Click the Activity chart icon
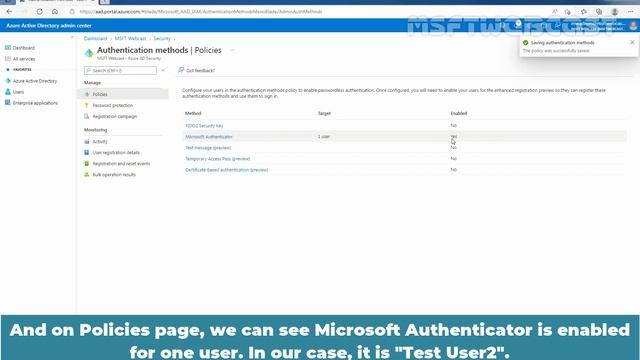Screen dimensions: 640x360 [x=87, y=142]
